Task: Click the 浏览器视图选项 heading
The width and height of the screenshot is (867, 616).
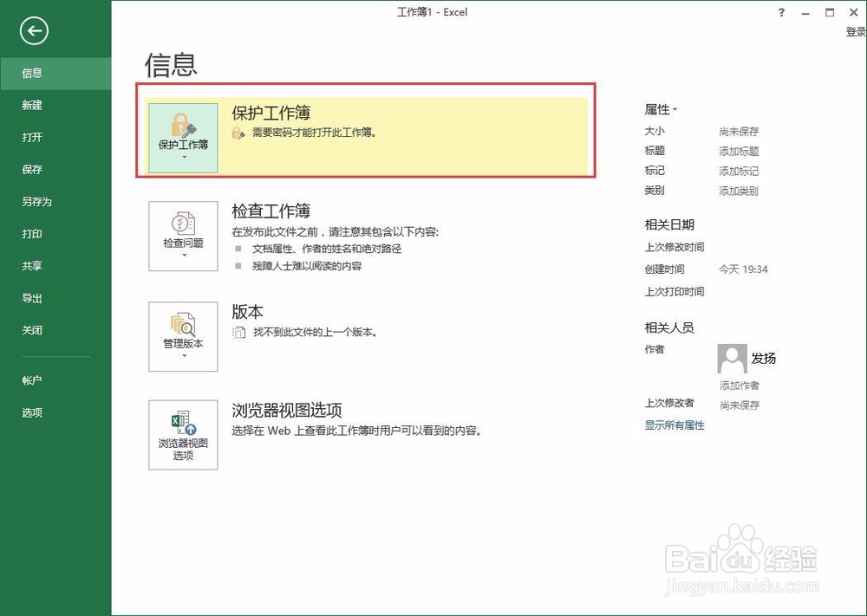Action: 287,410
